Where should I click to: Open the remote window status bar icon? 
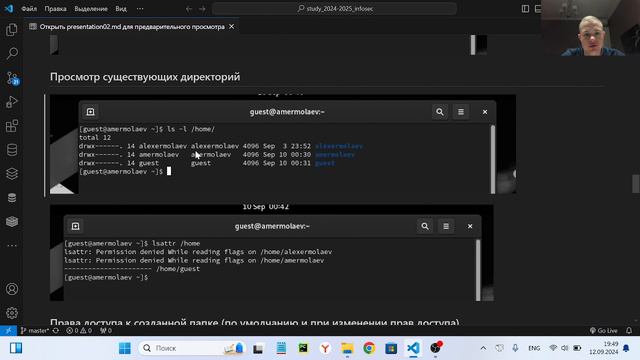tap(8, 331)
